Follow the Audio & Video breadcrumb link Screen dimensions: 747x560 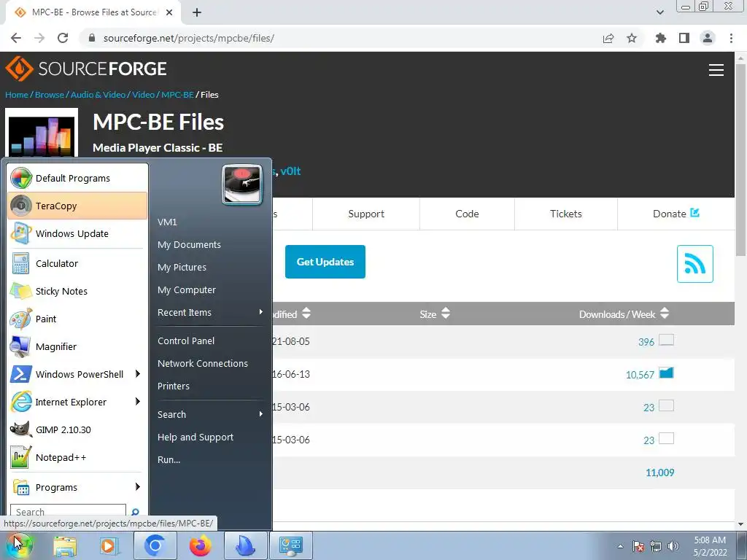pos(98,94)
